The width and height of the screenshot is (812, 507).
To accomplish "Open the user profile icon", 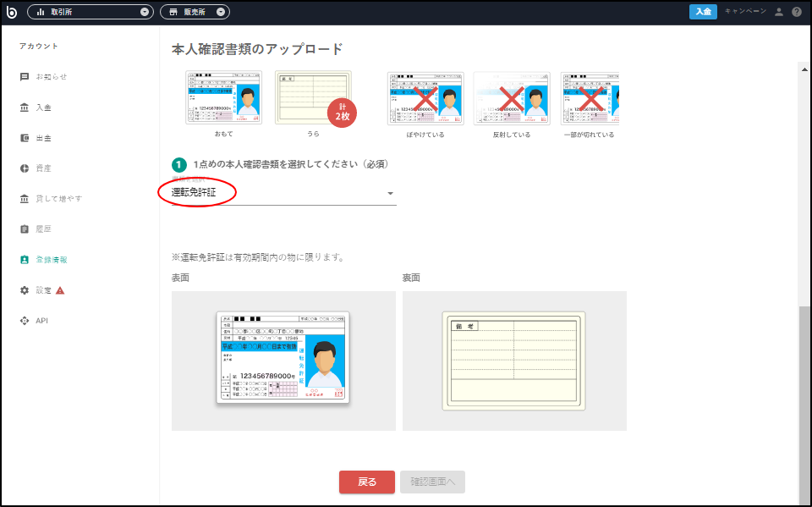I will click(x=779, y=12).
